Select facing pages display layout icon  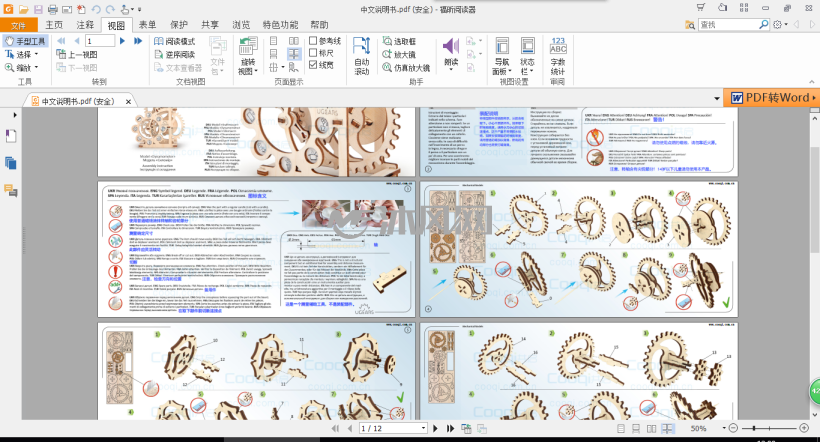point(294,41)
